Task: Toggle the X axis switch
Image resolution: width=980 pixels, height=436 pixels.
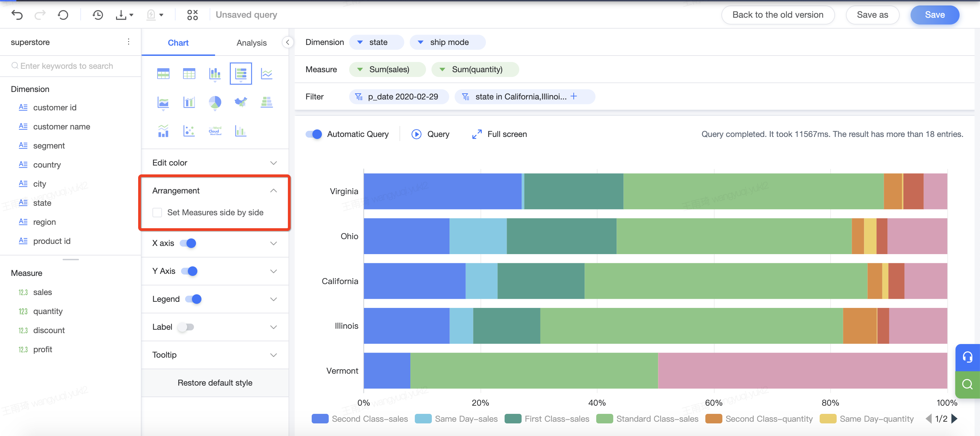Action: click(188, 243)
